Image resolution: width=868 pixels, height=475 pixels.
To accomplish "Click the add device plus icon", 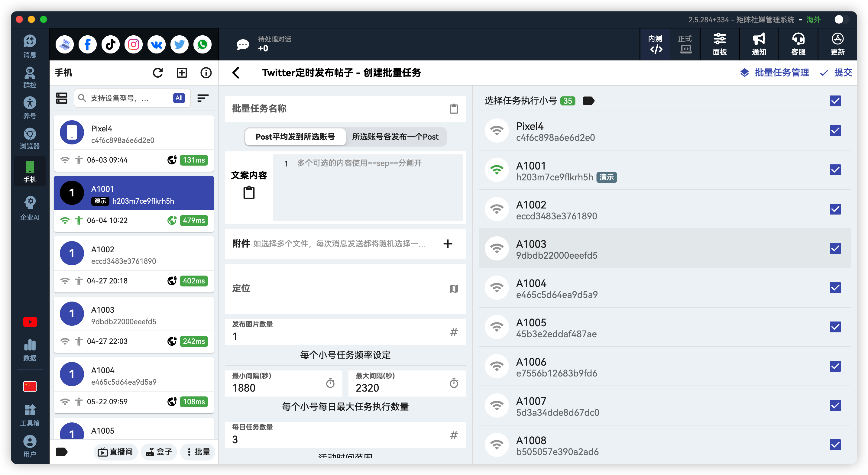I will click(x=182, y=73).
